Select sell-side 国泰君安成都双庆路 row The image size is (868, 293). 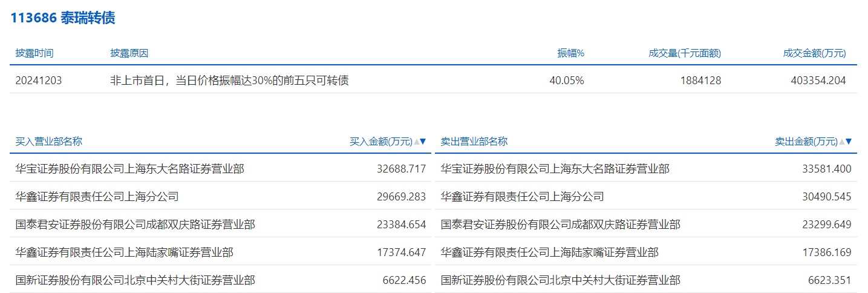coord(646,225)
